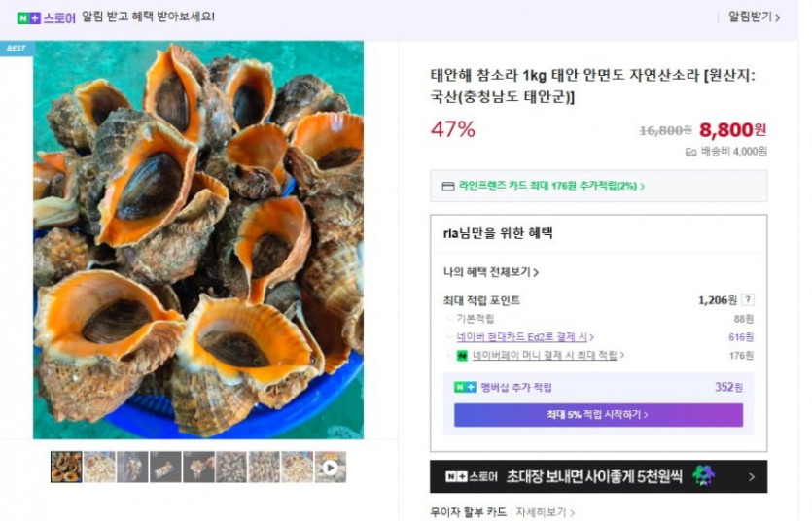
Task: Click the main conch product image
Action: (198, 240)
